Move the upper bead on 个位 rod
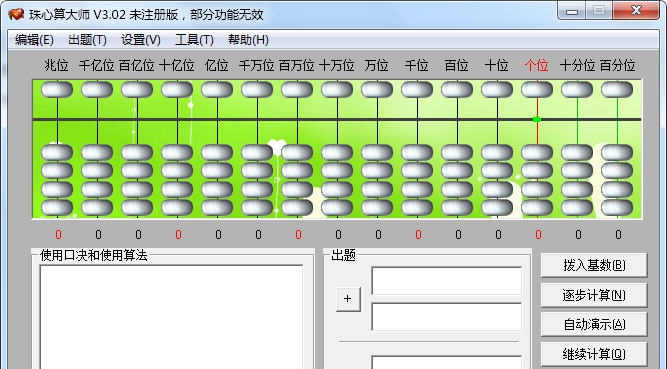667x369 pixels. (537, 90)
